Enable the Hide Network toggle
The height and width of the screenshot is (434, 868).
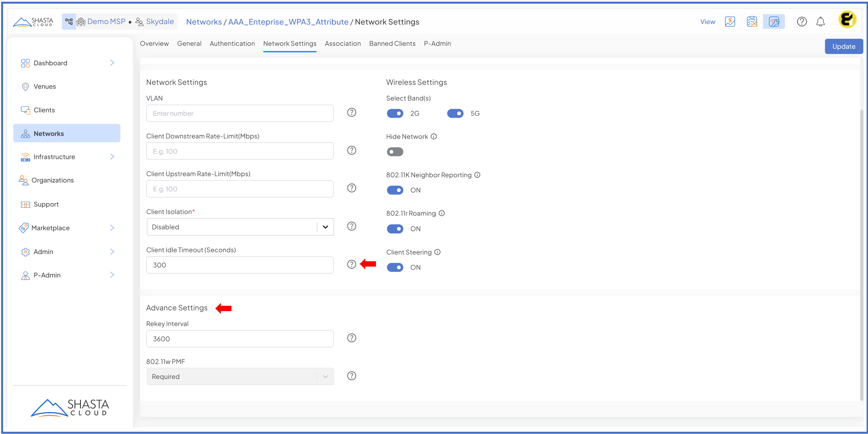pyautogui.click(x=395, y=152)
